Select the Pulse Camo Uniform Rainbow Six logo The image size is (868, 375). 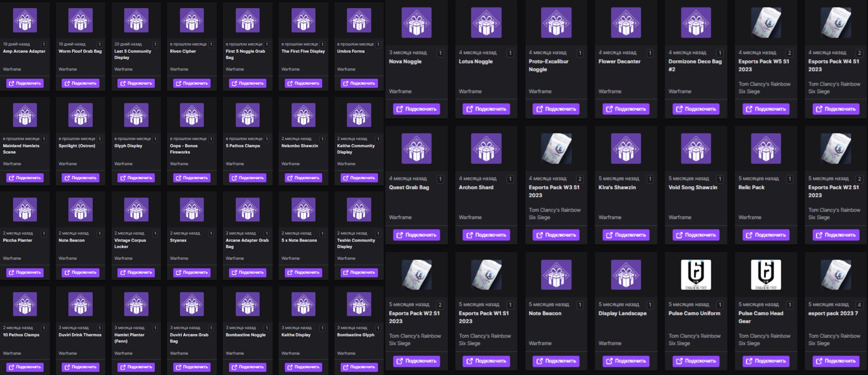click(x=696, y=275)
